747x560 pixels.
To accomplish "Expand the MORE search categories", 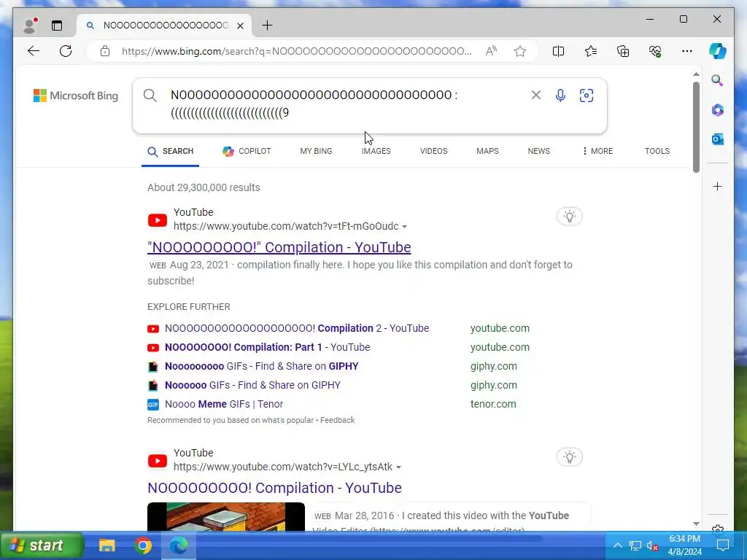I will click(x=597, y=151).
